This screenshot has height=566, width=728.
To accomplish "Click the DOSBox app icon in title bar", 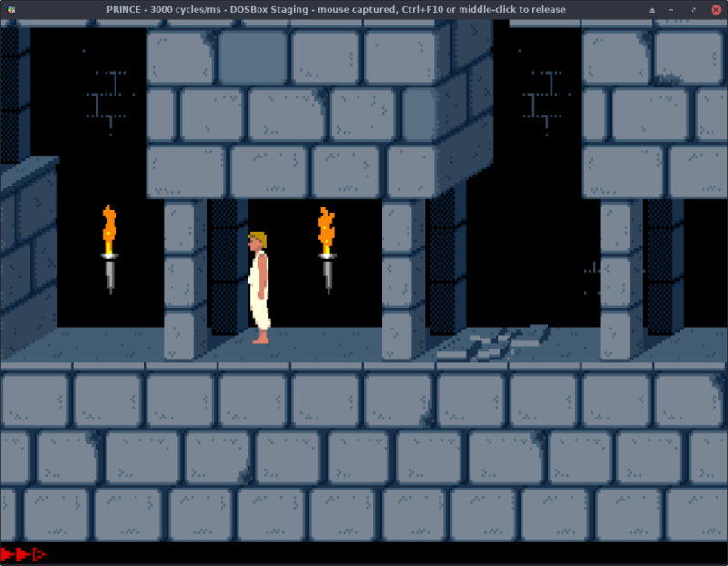I will 11,9.
